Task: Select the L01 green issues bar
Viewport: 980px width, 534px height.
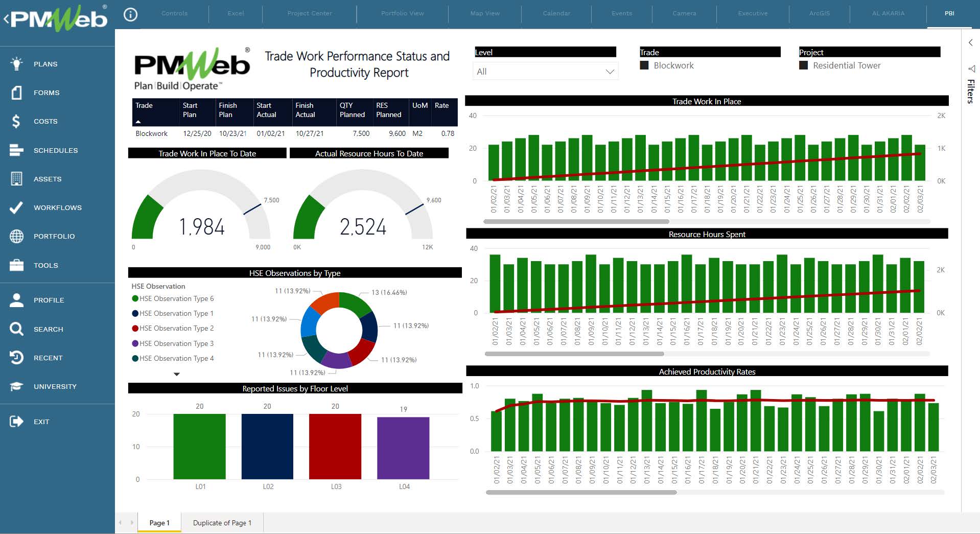Action: [x=199, y=446]
